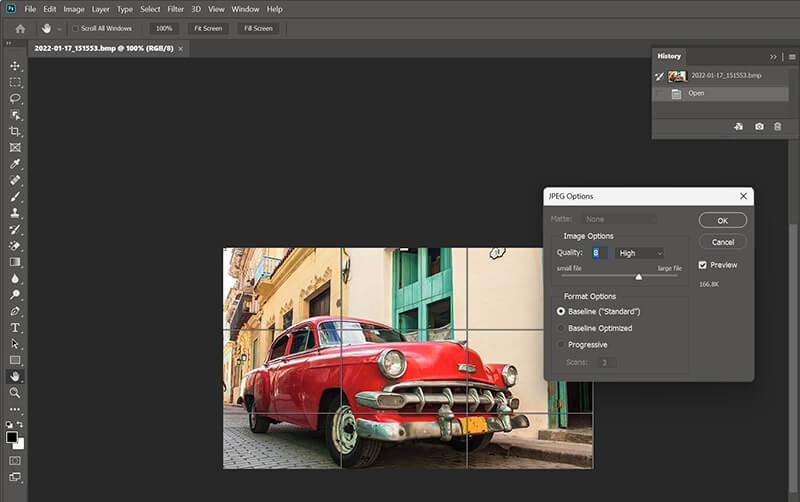Select the Rectangle shape tool

[15, 360]
